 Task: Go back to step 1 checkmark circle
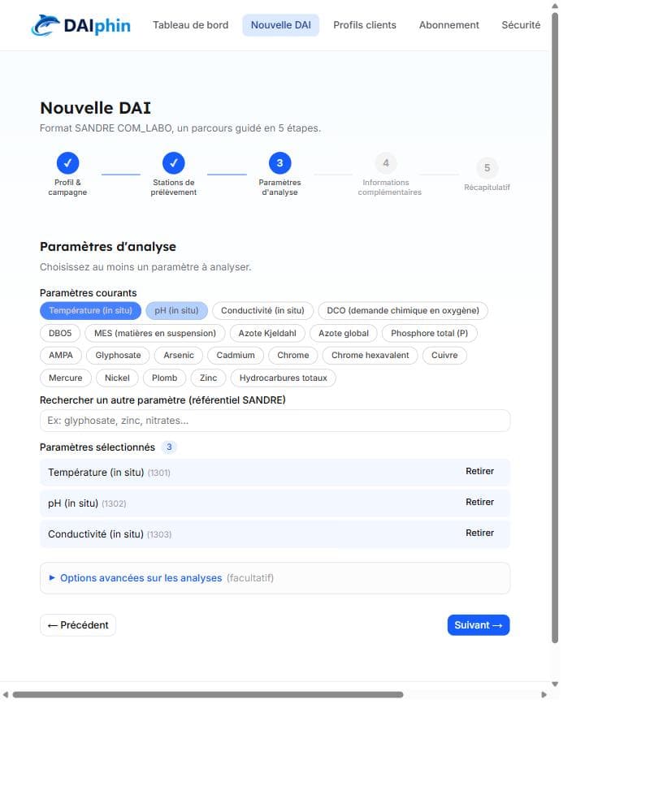[67, 163]
